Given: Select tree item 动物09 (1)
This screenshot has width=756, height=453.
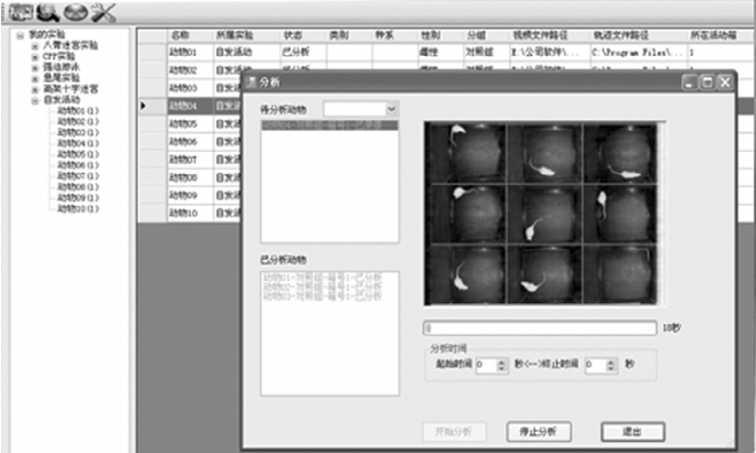Looking at the screenshot, I should (x=78, y=198).
